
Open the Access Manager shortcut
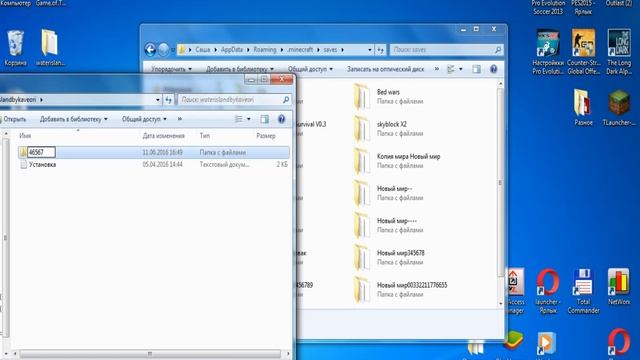point(515,291)
